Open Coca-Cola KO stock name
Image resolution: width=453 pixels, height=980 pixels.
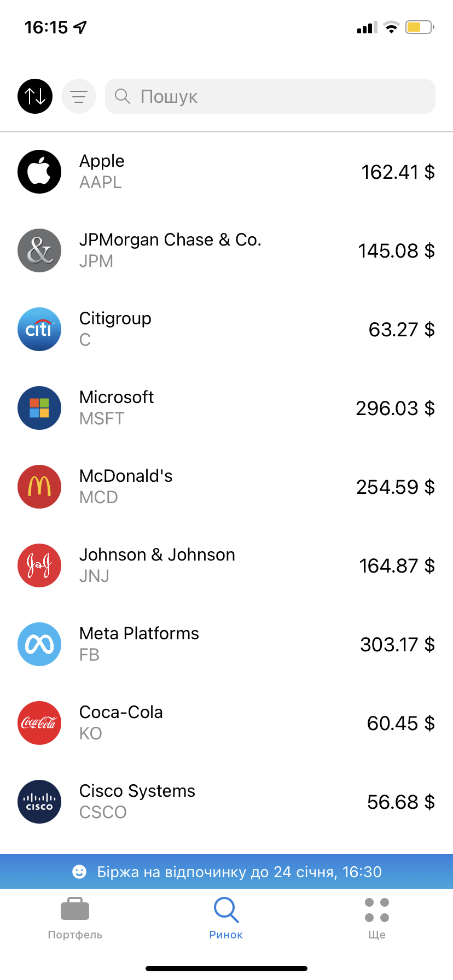121,722
